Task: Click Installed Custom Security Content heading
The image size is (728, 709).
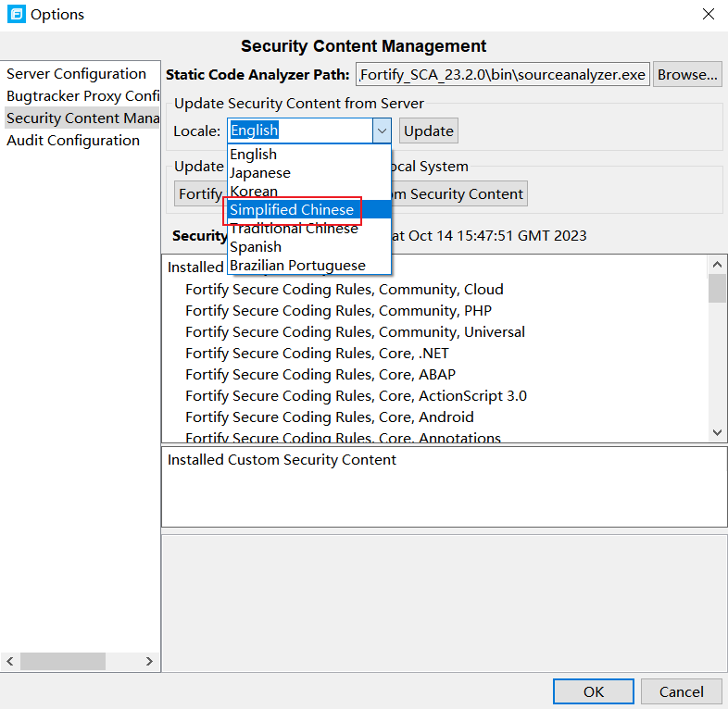Action: (282, 460)
